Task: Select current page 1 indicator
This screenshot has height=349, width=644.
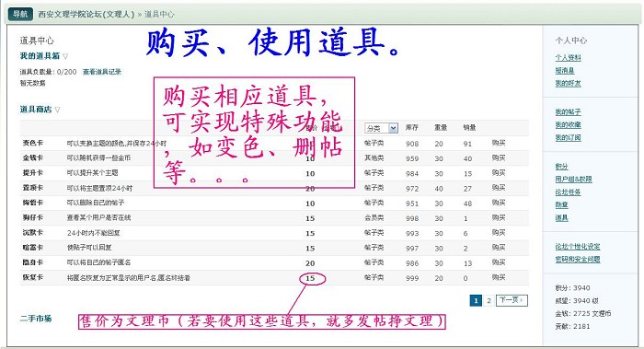Action: coord(476,300)
